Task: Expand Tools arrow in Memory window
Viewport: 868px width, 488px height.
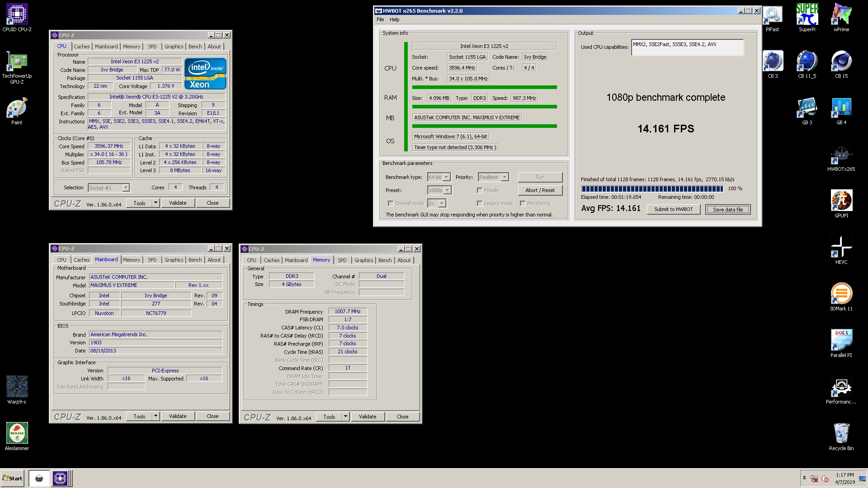Action: tap(345, 417)
